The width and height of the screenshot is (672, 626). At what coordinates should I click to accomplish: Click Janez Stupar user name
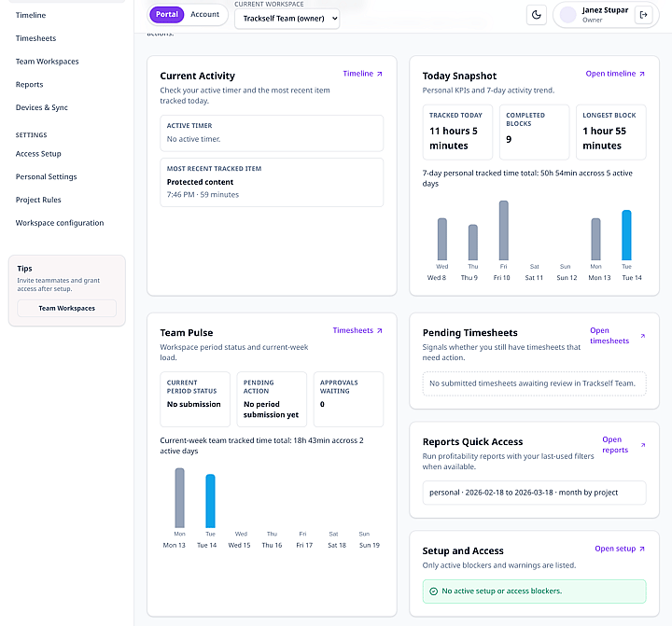click(x=605, y=10)
